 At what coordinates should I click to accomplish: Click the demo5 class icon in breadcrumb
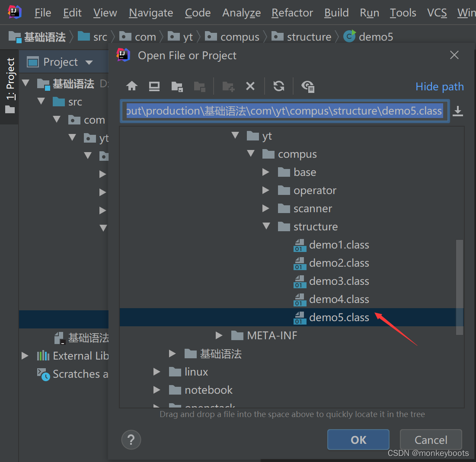349,36
